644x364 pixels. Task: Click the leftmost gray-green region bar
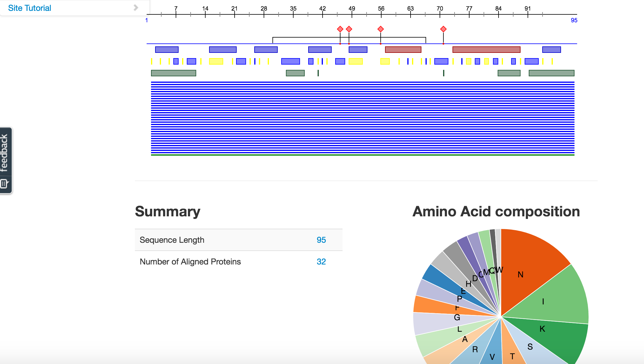pos(173,73)
